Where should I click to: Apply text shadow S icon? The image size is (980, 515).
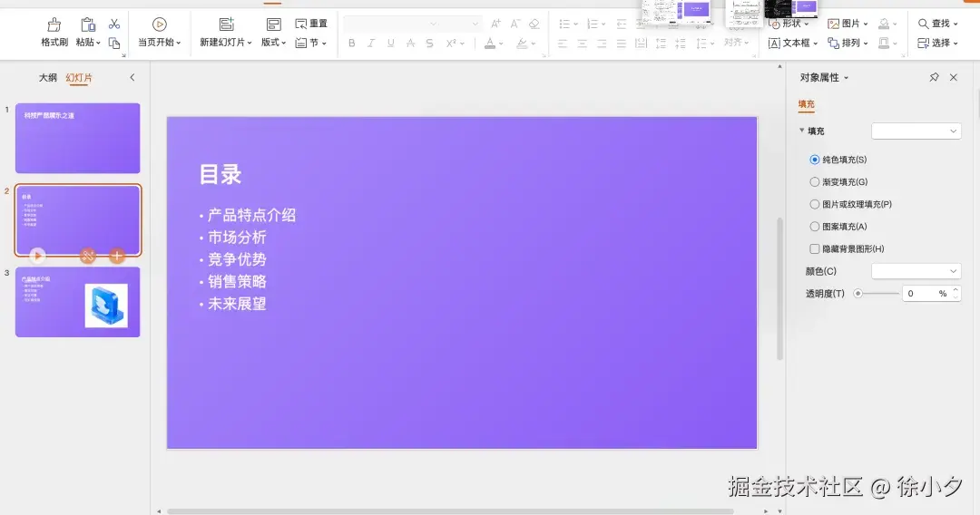(x=429, y=44)
